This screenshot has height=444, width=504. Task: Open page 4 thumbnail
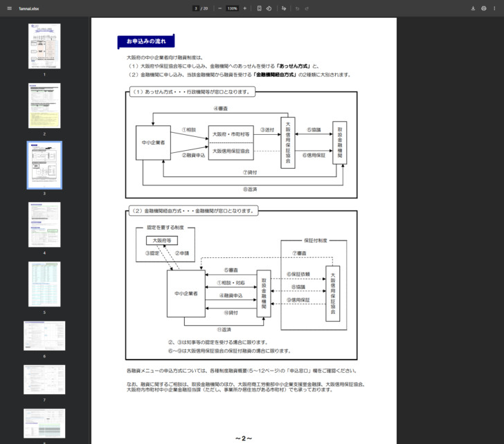44,224
